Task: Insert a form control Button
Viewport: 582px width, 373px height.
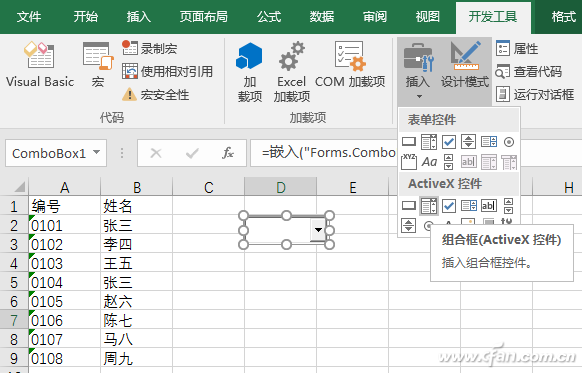Action: pyautogui.click(x=409, y=142)
